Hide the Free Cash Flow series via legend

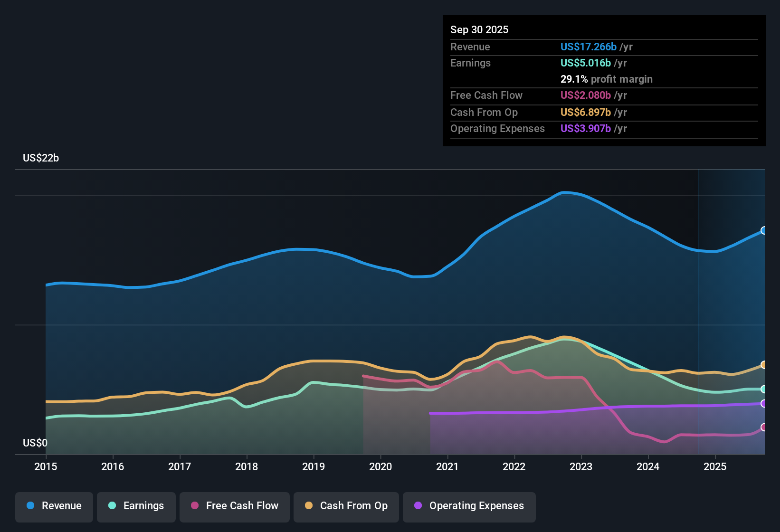pos(234,506)
